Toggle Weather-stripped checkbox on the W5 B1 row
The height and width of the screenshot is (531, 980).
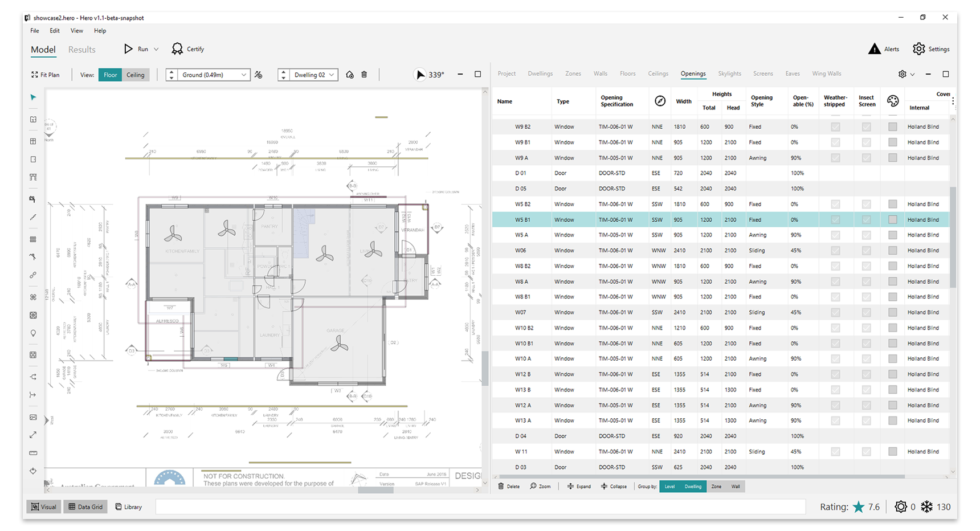835,219
